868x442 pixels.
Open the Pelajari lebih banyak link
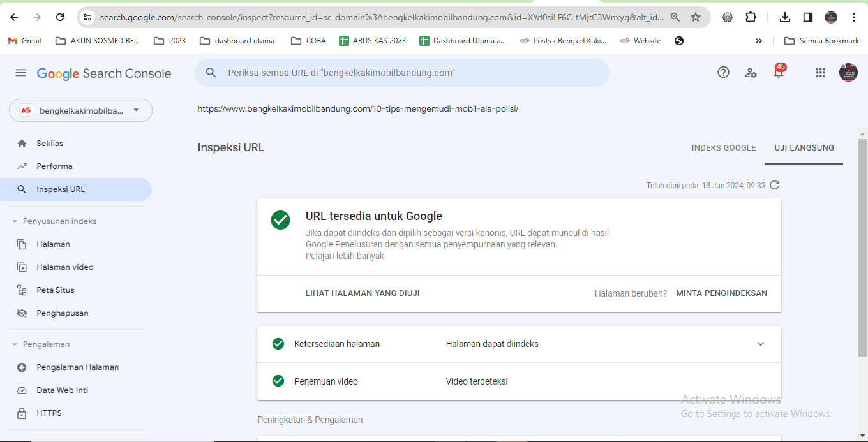[x=345, y=256]
